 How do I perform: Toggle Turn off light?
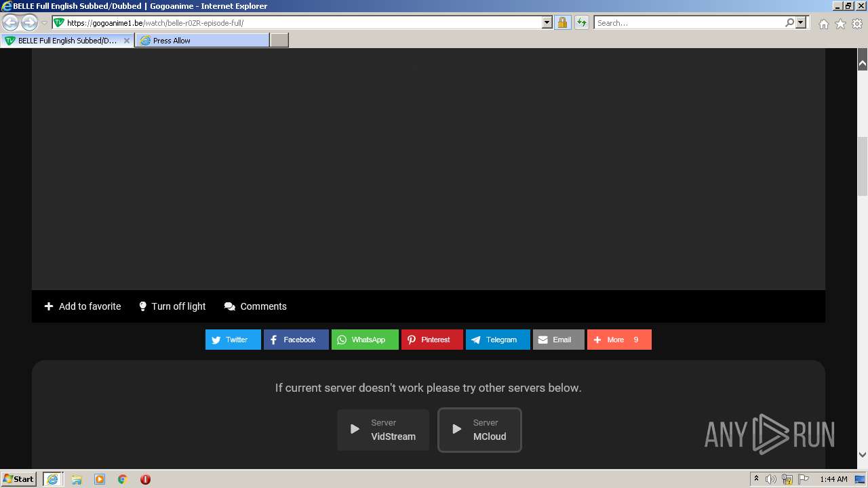click(x=172, y=306)
